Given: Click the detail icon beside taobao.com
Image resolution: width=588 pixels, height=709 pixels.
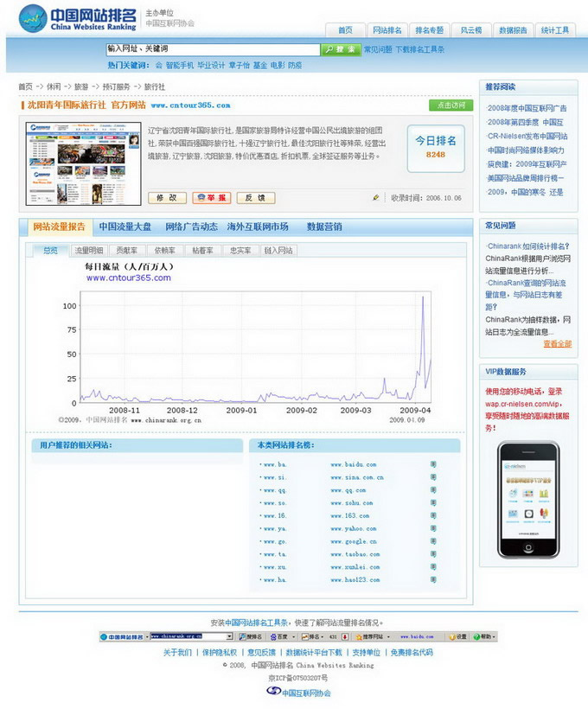Looking at the screenshot, I should coord(433,554).
